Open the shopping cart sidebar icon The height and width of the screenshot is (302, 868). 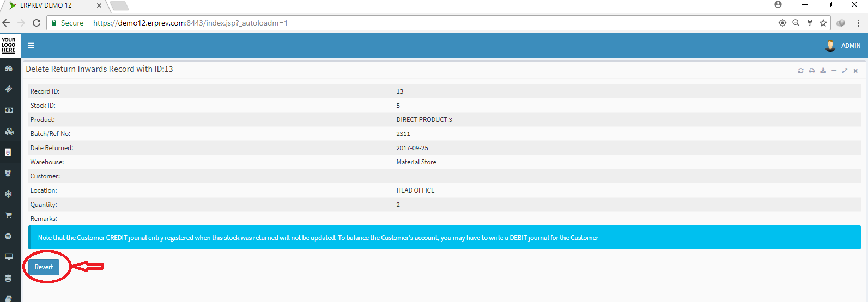[x=8, y=215]
